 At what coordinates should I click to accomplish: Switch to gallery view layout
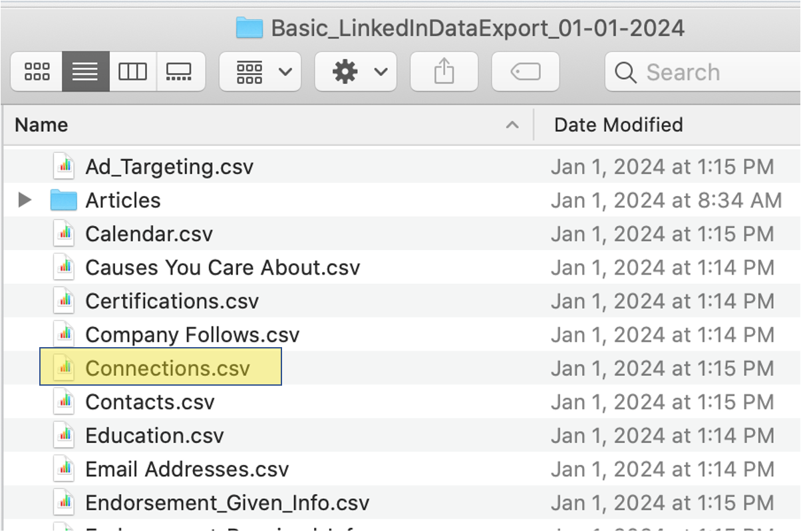(x=179, y=71)
